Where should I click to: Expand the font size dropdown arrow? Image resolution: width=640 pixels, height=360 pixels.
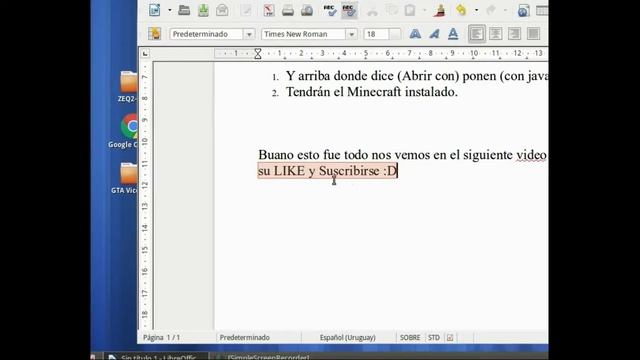(x=395, y=34)
